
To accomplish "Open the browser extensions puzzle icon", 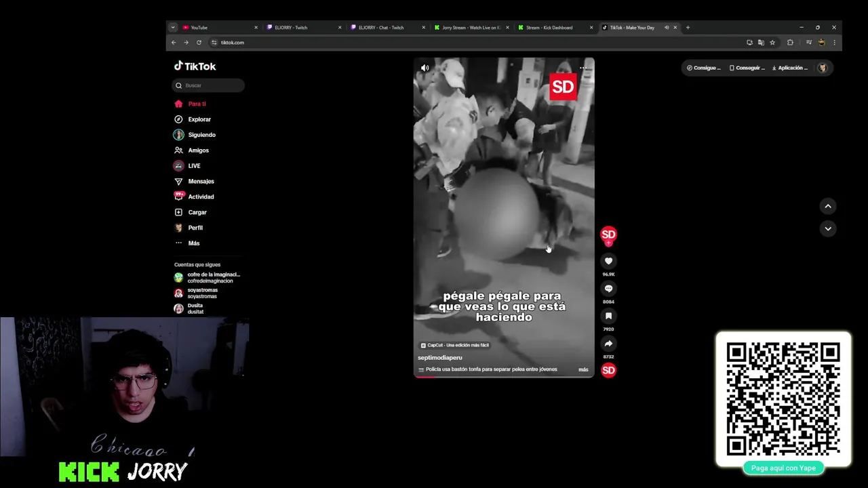I will 790,42.
